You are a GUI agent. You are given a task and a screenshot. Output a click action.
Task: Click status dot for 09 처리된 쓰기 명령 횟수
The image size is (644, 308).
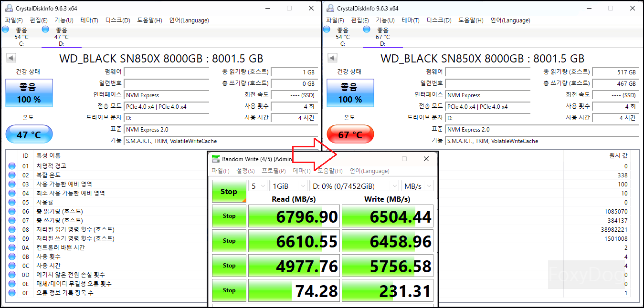(12, 238)
